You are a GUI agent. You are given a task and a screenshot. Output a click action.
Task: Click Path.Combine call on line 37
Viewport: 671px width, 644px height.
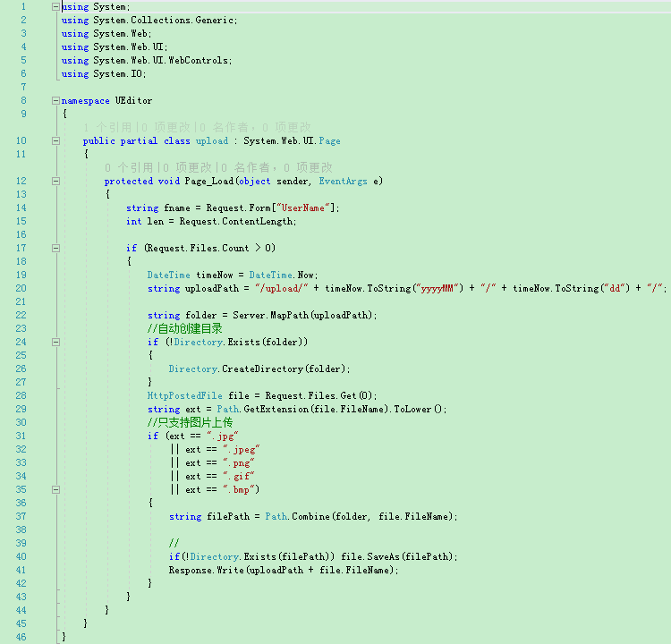[x=359, y=516]
